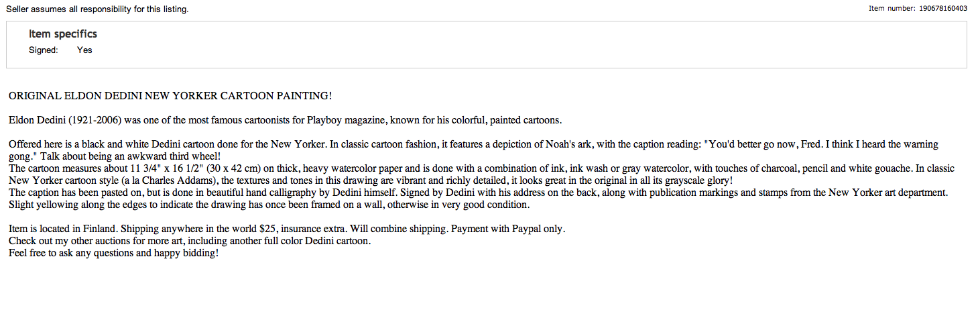
Task: Click the 'New Yorker cartoon style (a la Charles Addams)' line
Action: (371, 180)
